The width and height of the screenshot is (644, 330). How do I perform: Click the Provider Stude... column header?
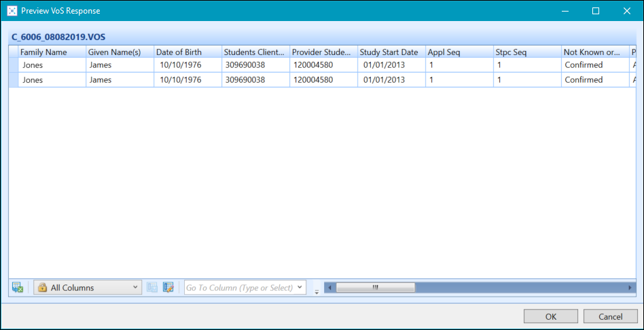323,52
